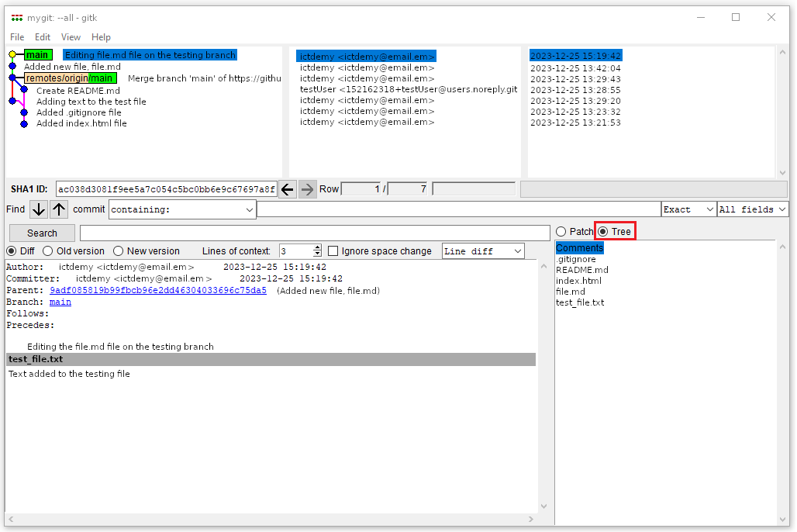Enable Ignore space change checkbox
The image size is (797, 532).
coord(333,251)
